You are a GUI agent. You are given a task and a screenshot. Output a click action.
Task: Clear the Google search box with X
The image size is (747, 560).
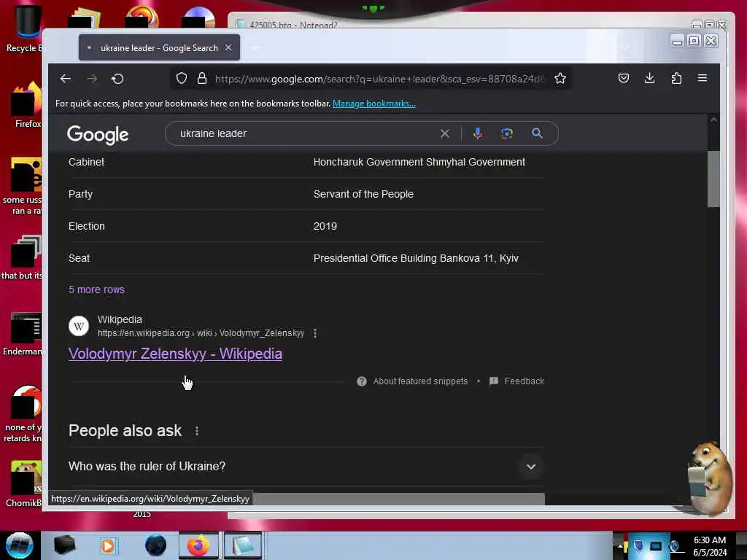pos(444,134)
